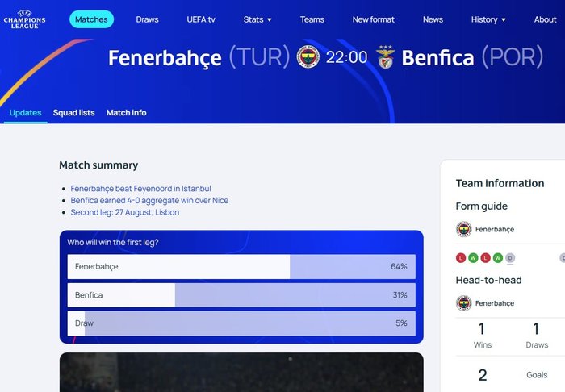The width and height of the screenshot is (565, 392).
Task: Click Fenerbahçe crest under Head-to-head
Action: (463, 303)
